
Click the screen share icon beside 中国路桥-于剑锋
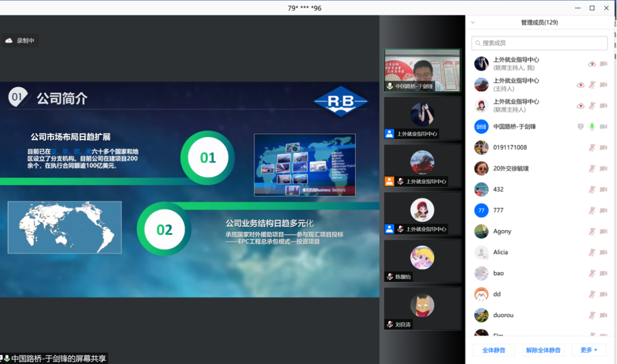pos(580,127)
